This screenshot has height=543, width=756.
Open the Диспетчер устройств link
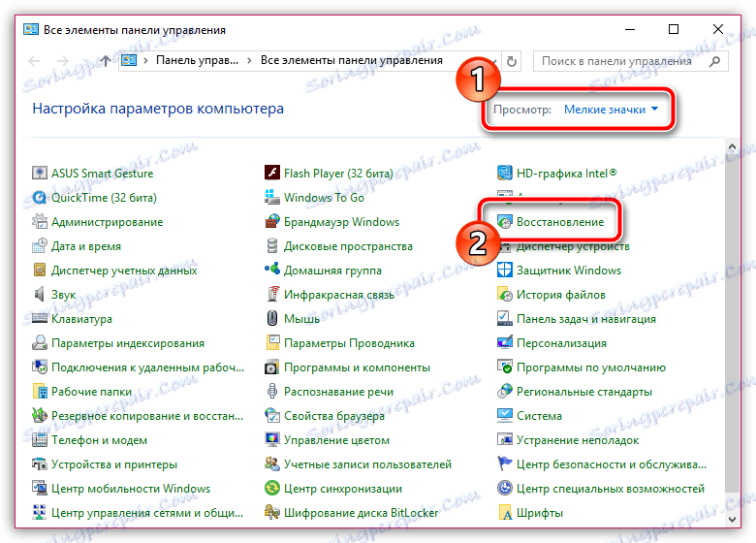point(573,246)
